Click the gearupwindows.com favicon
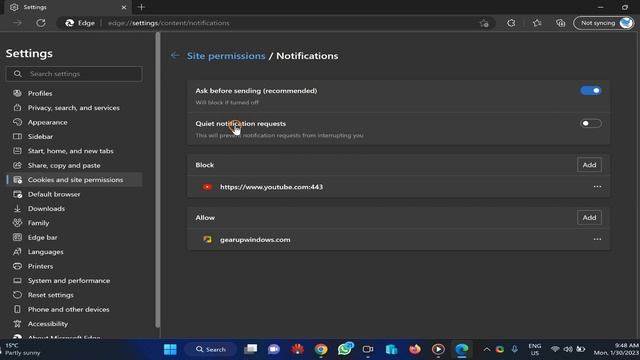The height and width of the screenshot is (360, 640). (x=207, y=240)
